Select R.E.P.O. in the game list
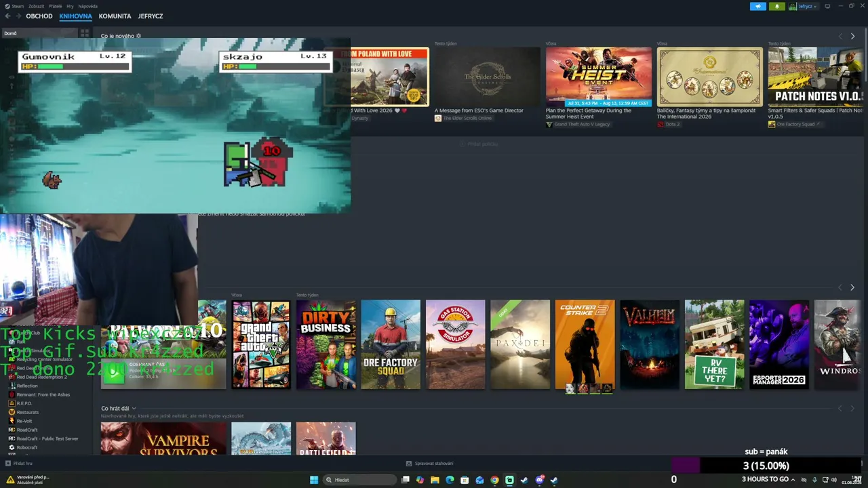The image size is (868, 488). point(24,403)
